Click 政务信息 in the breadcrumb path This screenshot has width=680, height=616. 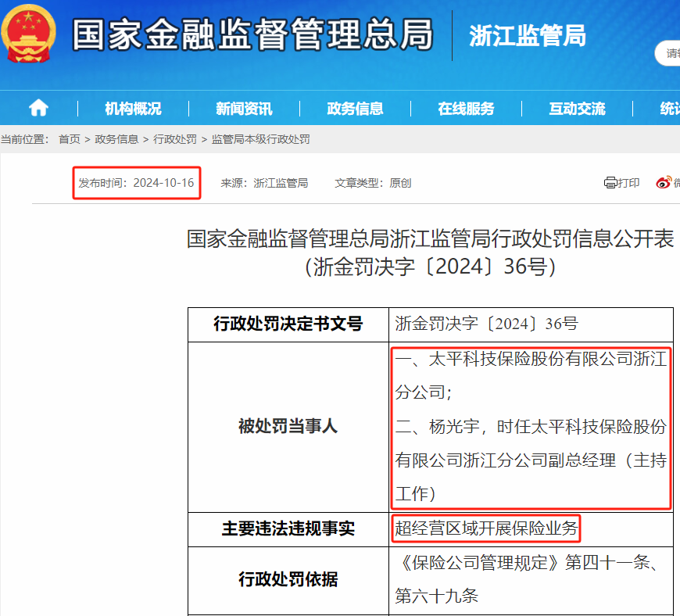(116, 139)
